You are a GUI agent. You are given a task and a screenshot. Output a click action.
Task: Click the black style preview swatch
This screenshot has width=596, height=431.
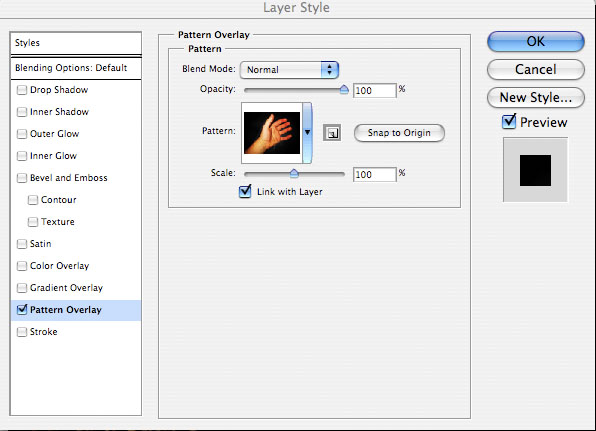point(535,170)
